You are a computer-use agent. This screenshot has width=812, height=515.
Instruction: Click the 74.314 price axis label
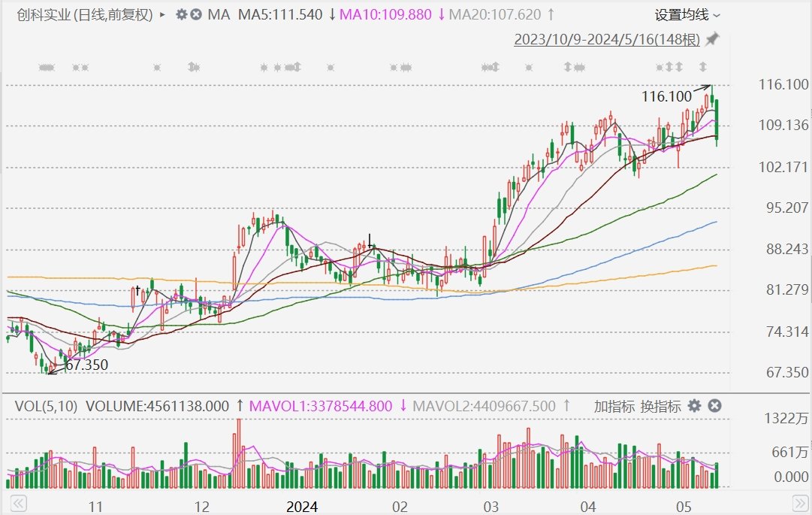coord(787,332)
